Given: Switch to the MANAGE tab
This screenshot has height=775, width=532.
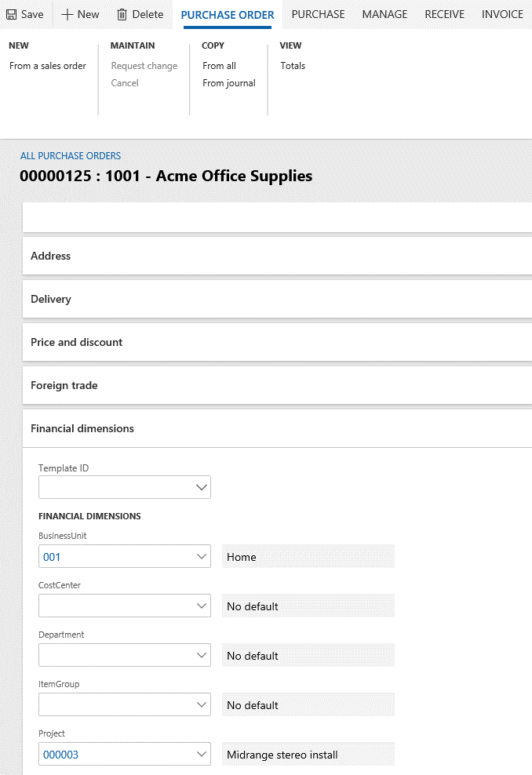Looking at the screenshot, I should 384,14.
